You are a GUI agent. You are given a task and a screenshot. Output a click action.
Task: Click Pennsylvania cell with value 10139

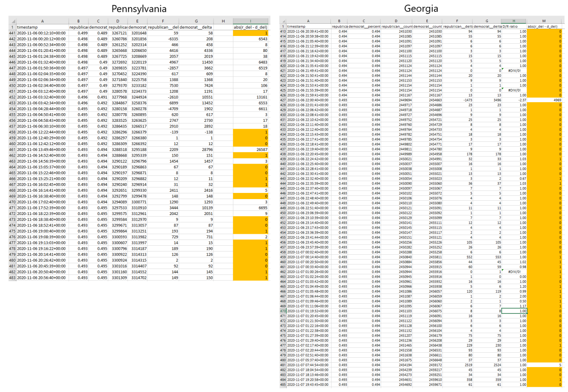point(196,208)
